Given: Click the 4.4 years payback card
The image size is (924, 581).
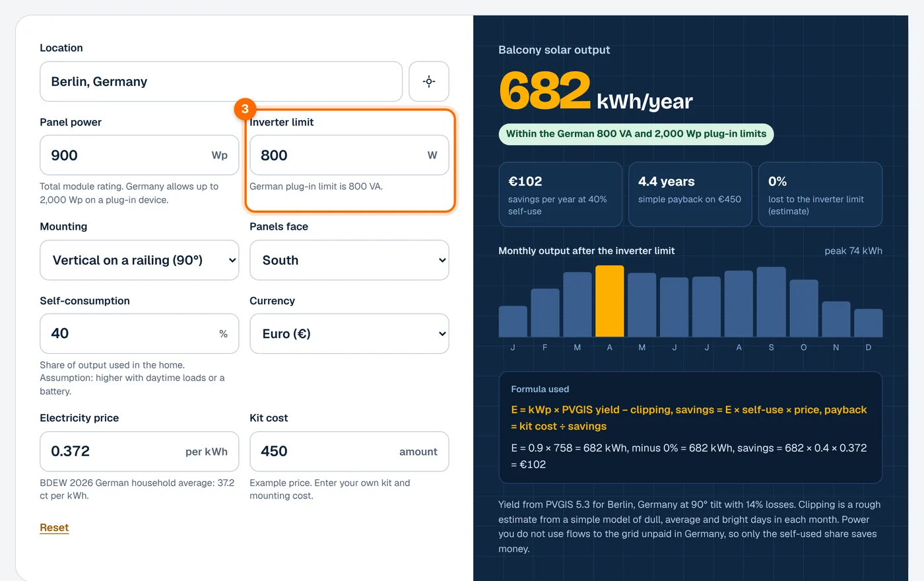Looking at the screenshot, I should tap(690, 194).
